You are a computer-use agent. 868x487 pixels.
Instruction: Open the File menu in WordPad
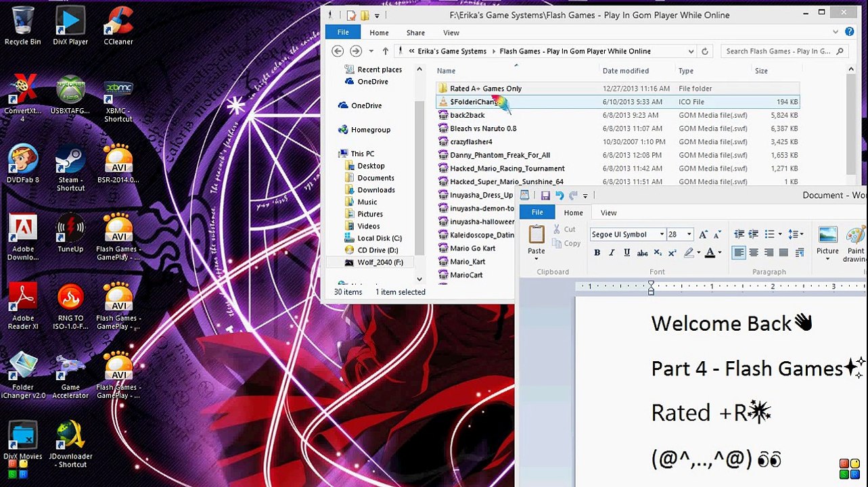tap(537, 212)
